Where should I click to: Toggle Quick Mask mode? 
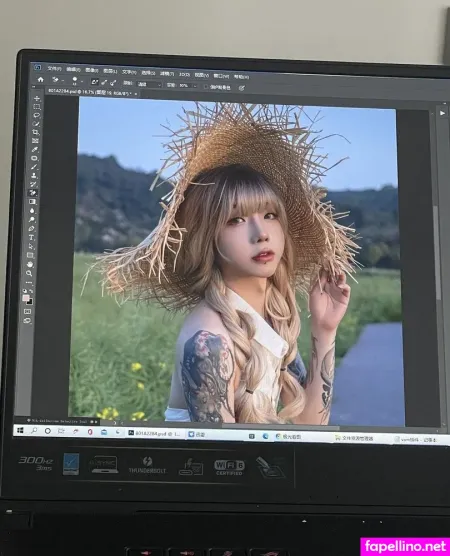tap(28, 311)
